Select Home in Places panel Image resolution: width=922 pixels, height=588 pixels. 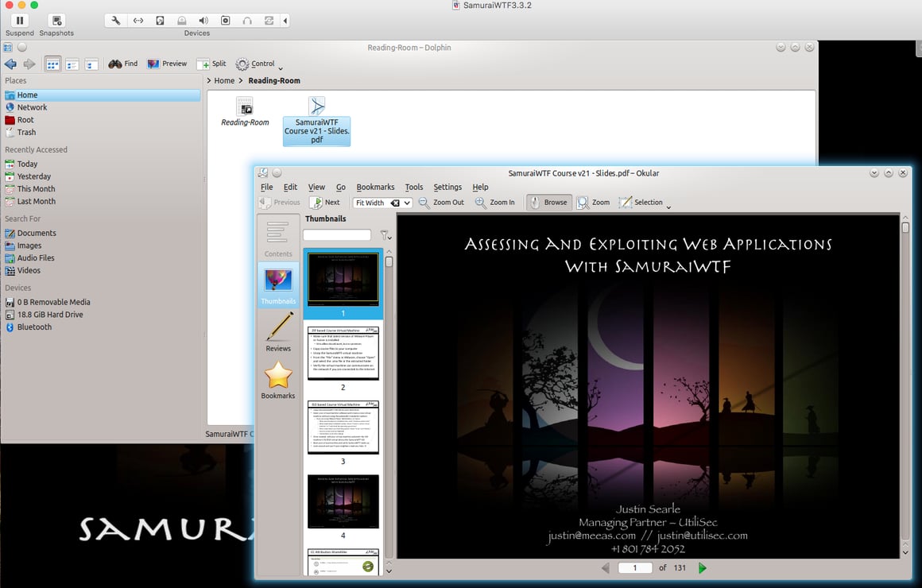tap(102, 95)
